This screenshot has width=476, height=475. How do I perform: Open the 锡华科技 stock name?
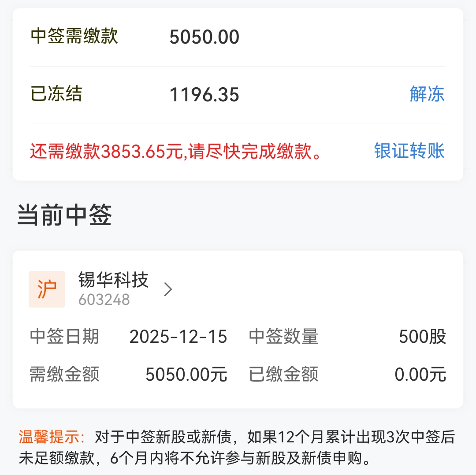[x=113, y=279]
